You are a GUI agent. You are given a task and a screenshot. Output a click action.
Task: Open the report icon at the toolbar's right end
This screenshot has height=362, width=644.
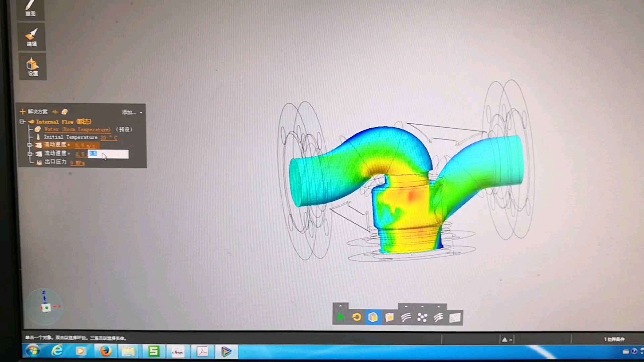tap(455, 317)
